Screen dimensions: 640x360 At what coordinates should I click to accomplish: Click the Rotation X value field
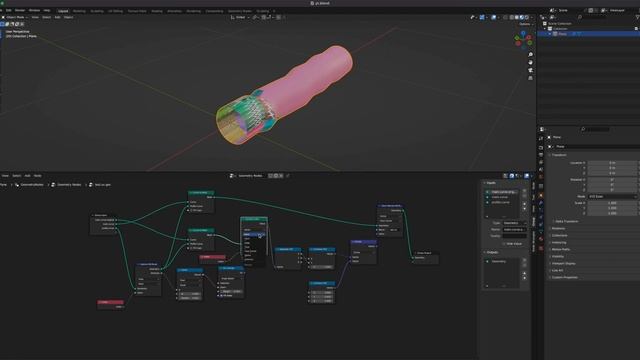click(x=612, y=180)
